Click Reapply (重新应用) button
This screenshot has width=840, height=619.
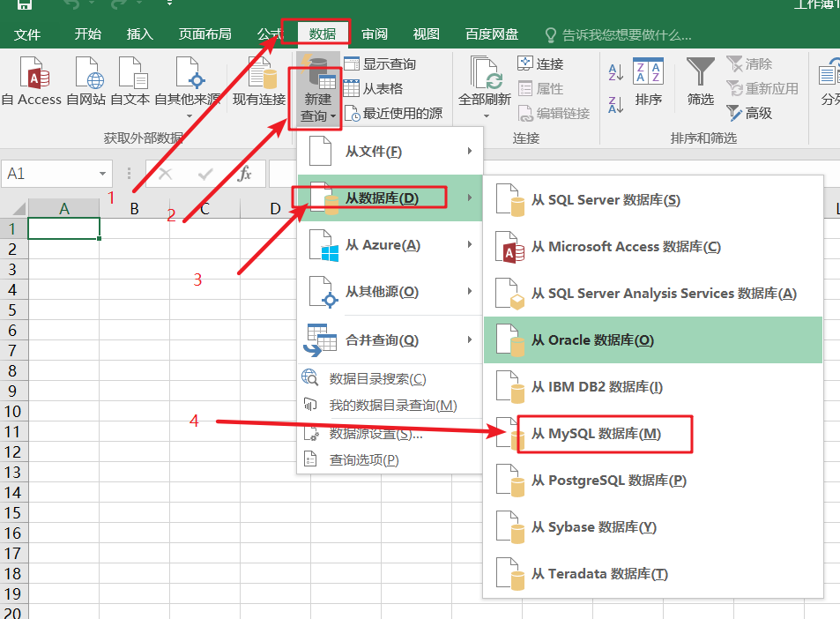pyautogui.click(x=762, y=88)
